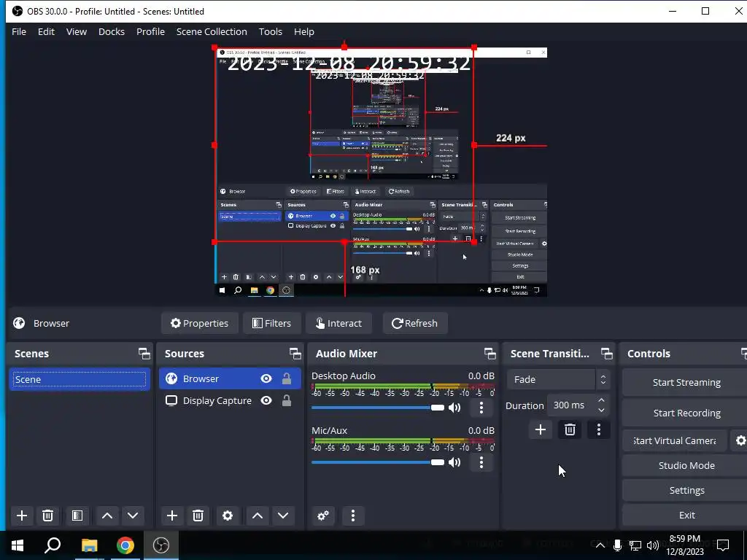Click Desktop Audio volume slider handle
This screenshot has height=560, width=747.
click(x=438, y=408)
